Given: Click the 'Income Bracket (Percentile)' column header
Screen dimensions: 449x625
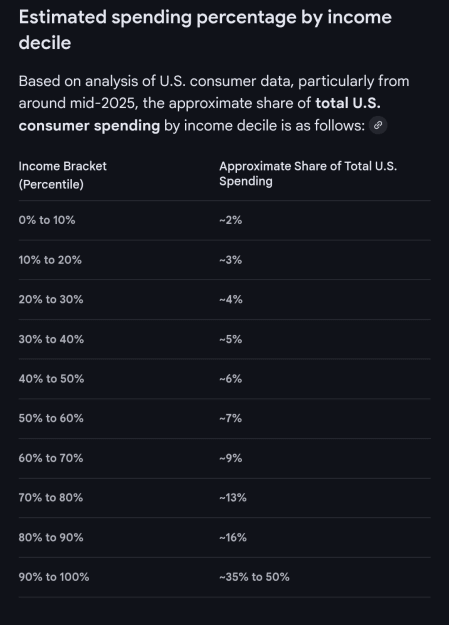Looking at the screenshot, I should [x=63, y=175].
